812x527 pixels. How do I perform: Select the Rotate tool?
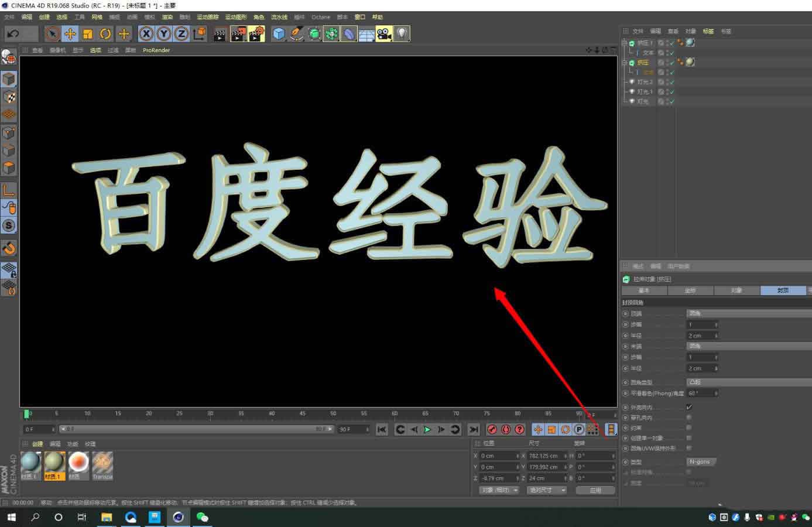(x=105, y=33)
